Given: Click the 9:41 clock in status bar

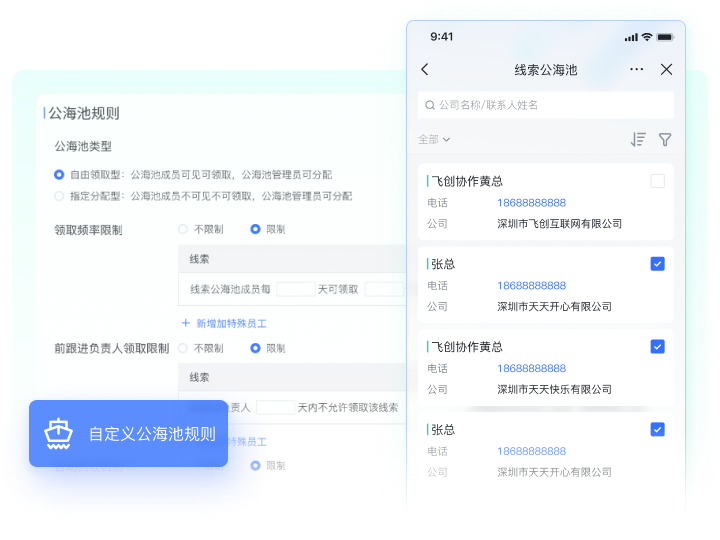Looking at the screenshot, I should [x=442, y=37].
